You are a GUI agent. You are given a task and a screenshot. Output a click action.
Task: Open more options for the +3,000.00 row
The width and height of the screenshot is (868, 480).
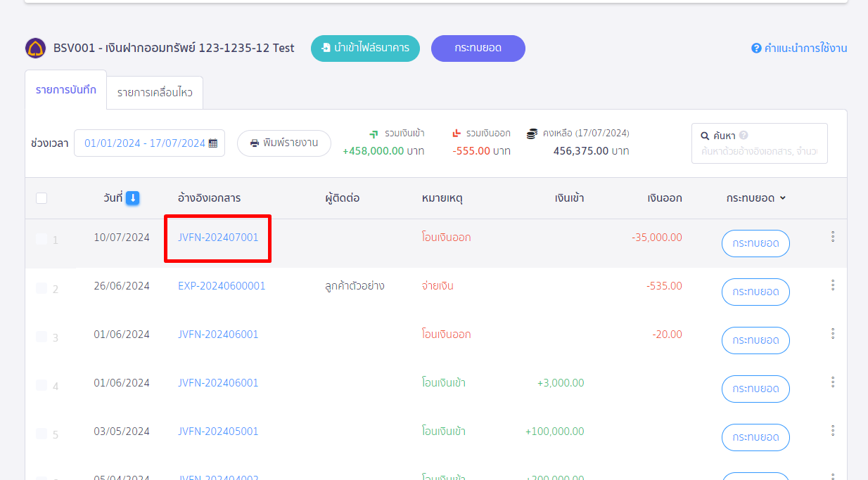coord(833,382)
